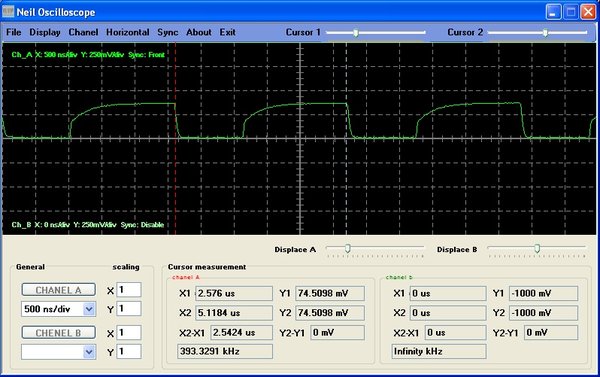Open the File menu
The width and height of the screenshot is (600, 377).
[13, 32]
